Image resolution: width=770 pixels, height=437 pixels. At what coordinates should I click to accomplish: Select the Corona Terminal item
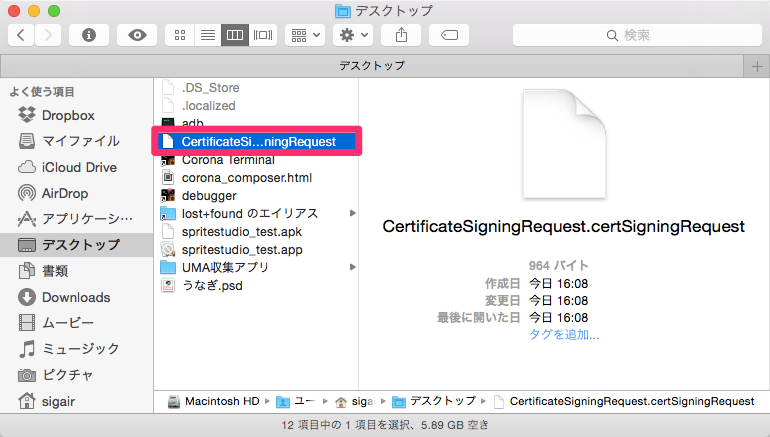pos(228,160)
